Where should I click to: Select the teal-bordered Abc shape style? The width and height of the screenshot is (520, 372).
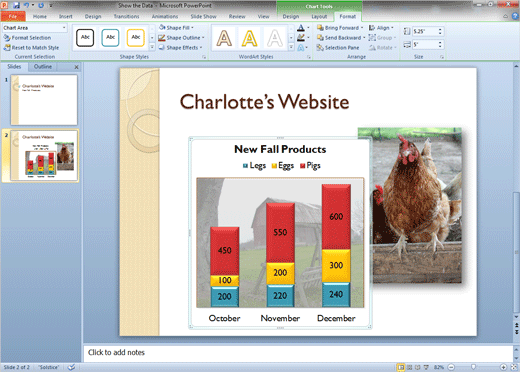110,37
